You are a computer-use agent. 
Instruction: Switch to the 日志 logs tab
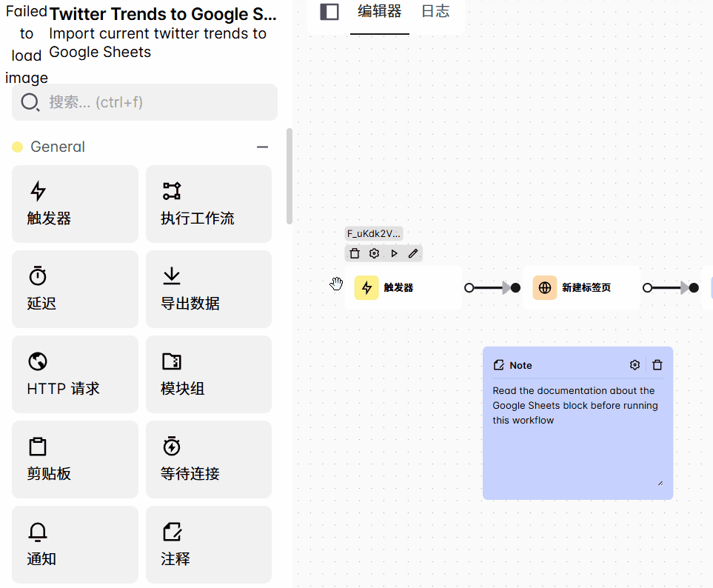pyautogui.click(x=435, y=12)
